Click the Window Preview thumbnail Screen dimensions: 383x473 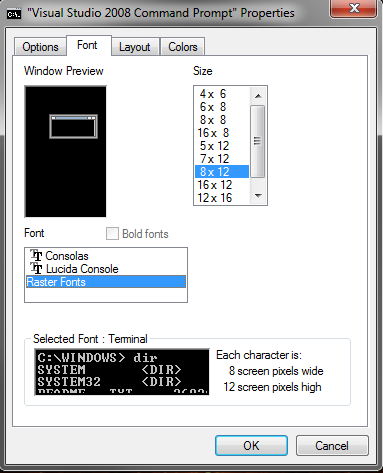65,152
